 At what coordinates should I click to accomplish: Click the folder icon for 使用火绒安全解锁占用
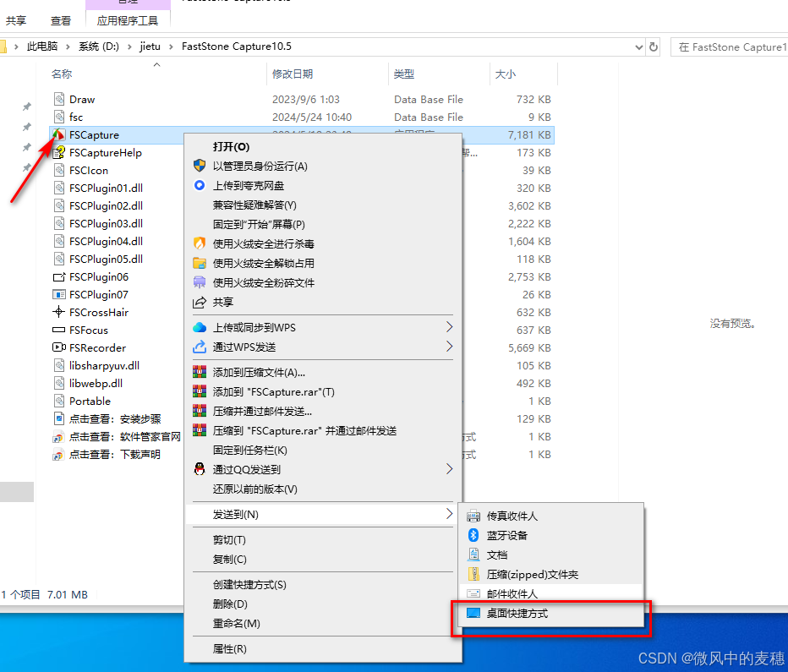(200, 263)
